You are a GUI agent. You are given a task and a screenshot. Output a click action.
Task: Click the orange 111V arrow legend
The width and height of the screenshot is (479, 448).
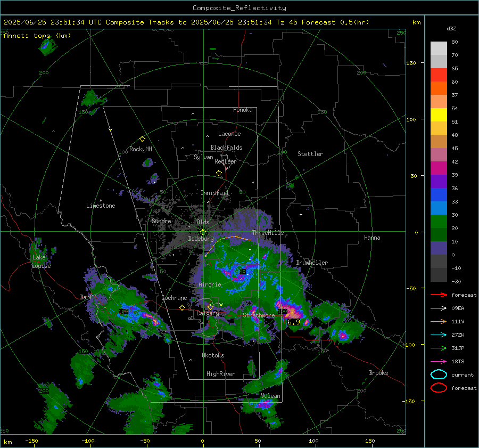pos(439,321)
